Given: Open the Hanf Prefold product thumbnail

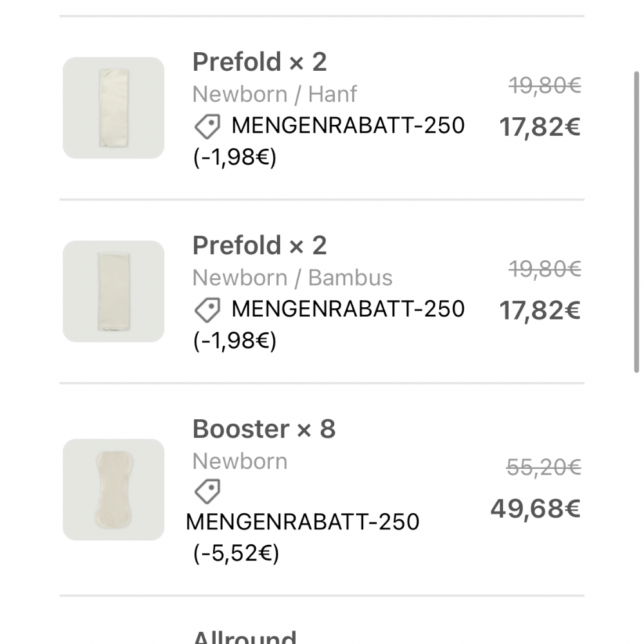Looking at the screenshot, I should click(113, 108).
